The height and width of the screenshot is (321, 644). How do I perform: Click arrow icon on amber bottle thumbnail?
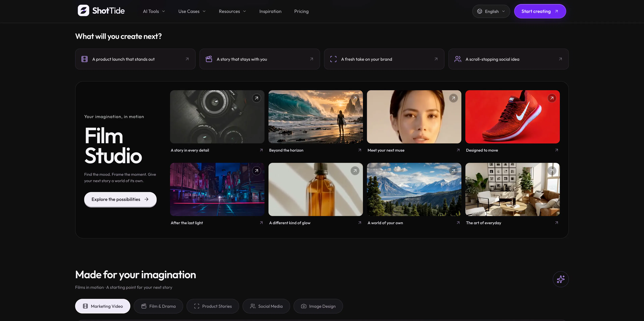pos(355,171)
